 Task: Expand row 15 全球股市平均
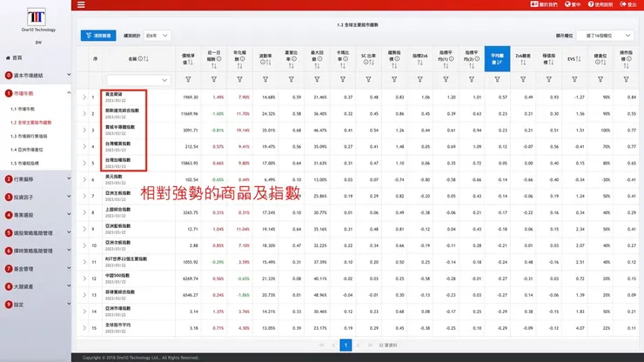click(84, 328)
